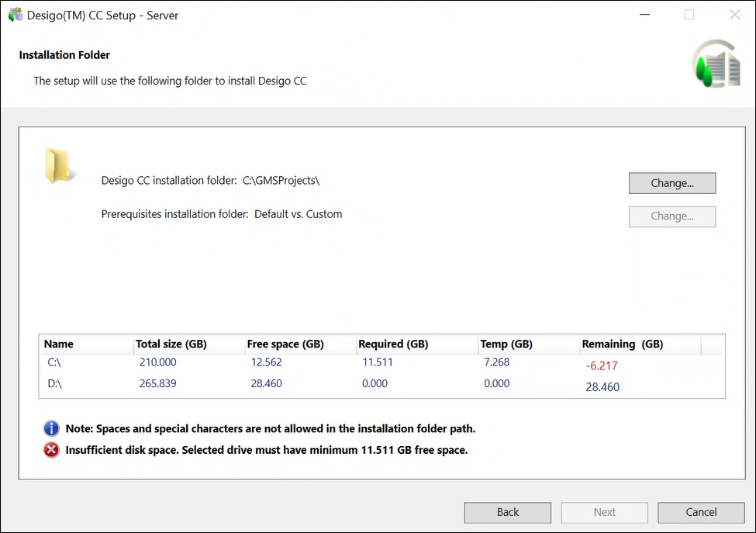756x533 pixels.
Task: Click the Required (GB) column header
Action: click(x=392, y=344)
